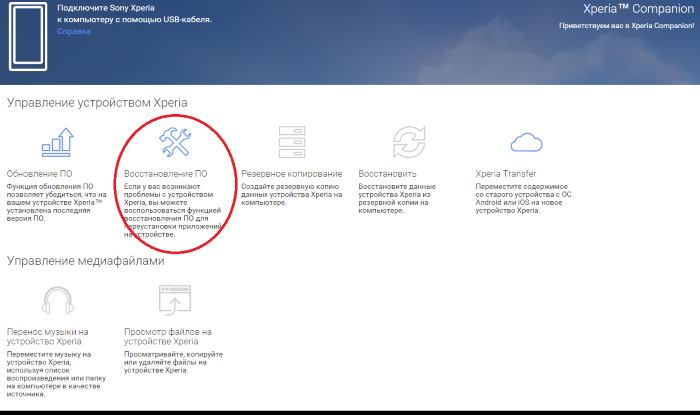Select the Восстановление ПО title

pos(166,174)
